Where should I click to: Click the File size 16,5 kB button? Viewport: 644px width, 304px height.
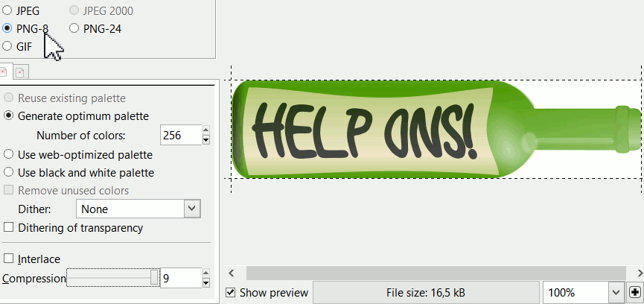426,293
